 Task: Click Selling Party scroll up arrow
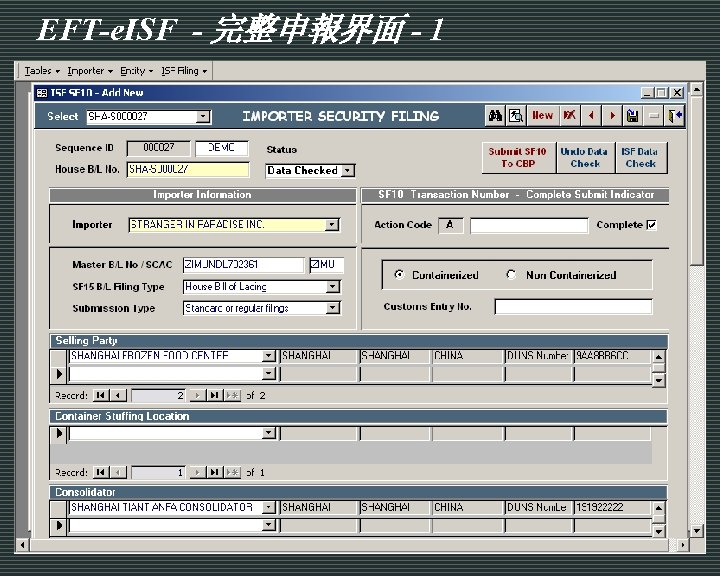tap(659, 356)
